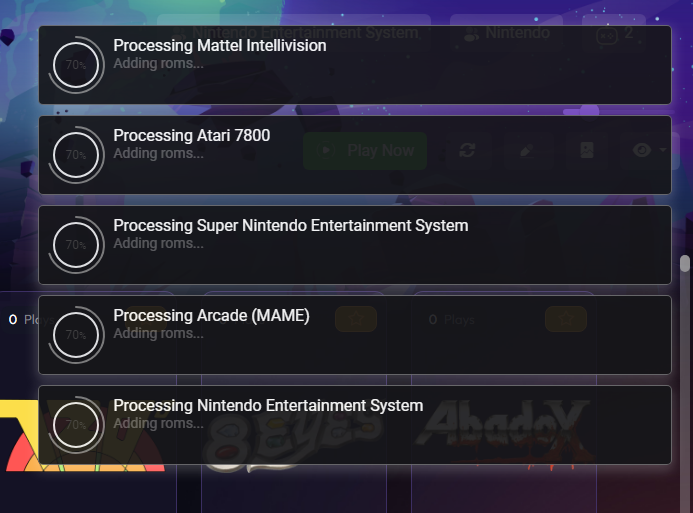Toggle the purple switch below the tags
This screenshot has width=693, height=513.
(x=583, y=110)
